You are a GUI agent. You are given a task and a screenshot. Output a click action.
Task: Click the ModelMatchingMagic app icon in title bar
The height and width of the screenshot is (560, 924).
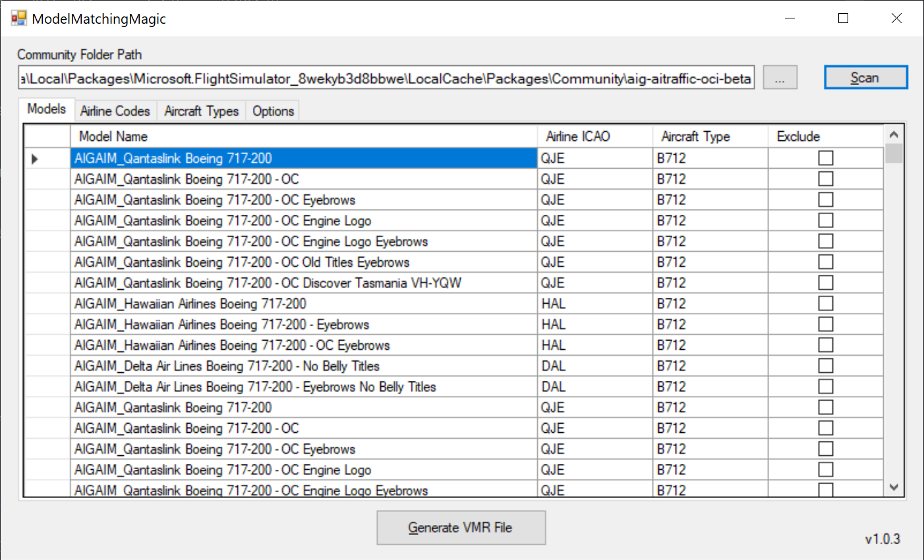pyautogui.click(x=18, y=18)
